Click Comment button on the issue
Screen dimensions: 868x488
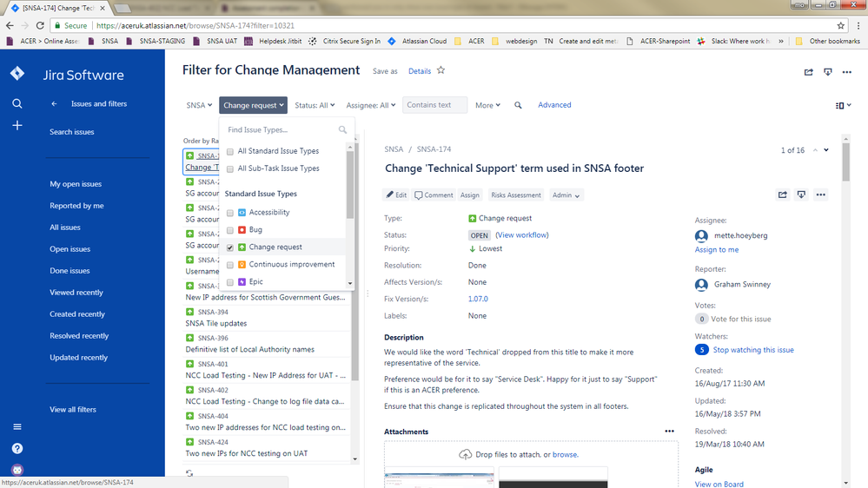(434, 195)
